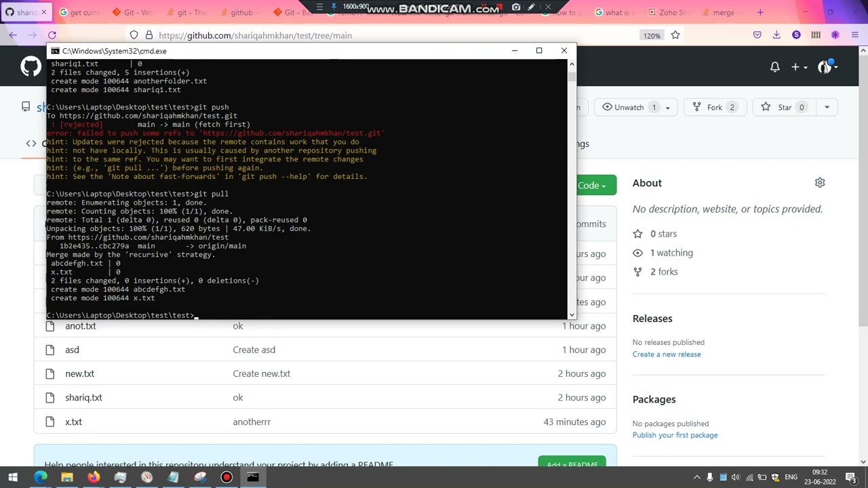Click the Add a README button
The image size is (868, 488).
tap(572, 463)
